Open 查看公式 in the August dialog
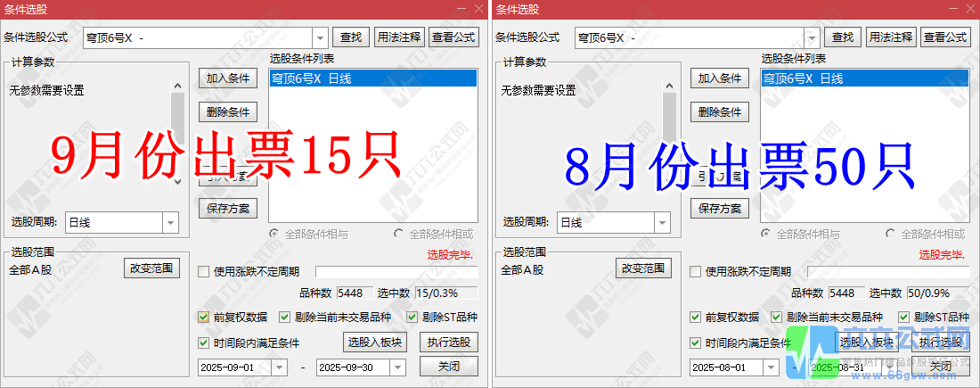980x388 pixels. point(945,37)
